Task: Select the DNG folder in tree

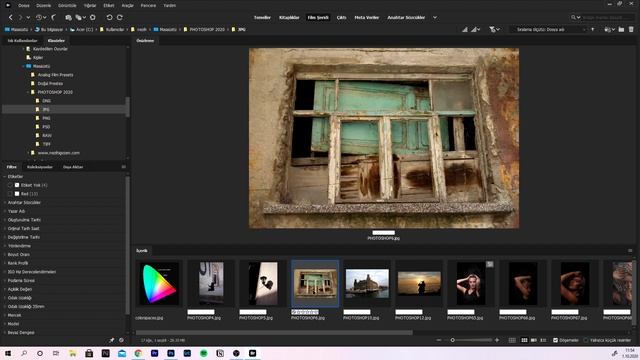Action: click(x=47, y=101)
